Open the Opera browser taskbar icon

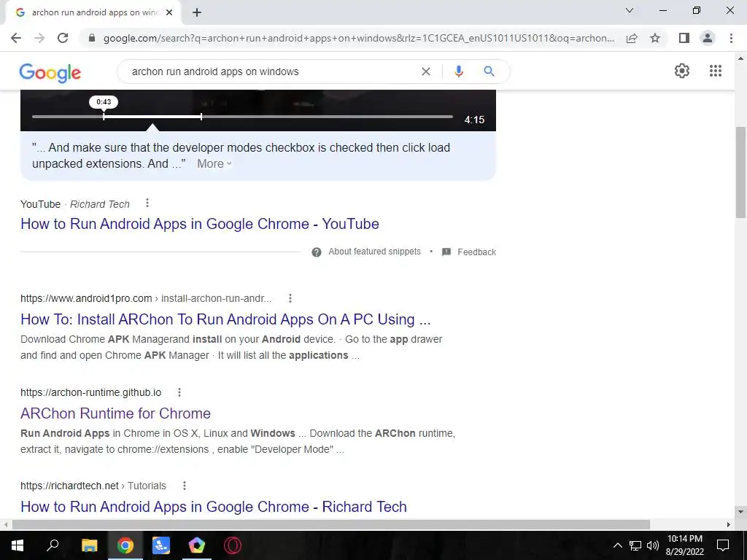233,545
